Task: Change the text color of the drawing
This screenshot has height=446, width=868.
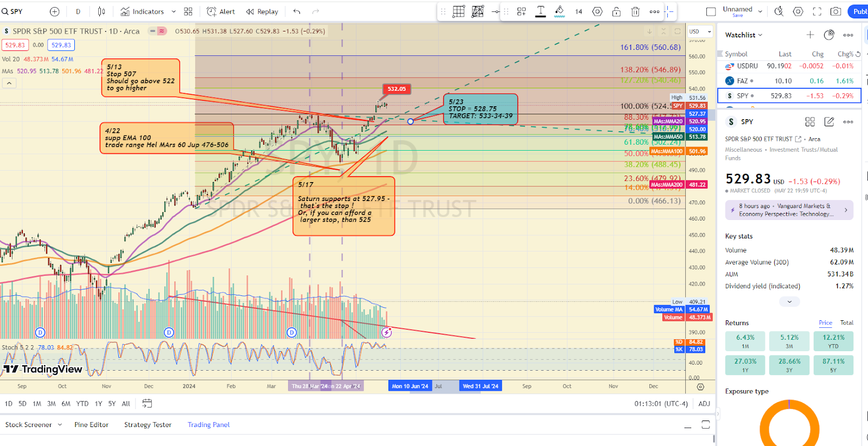Action: pyautogui.click(x=541, y=11)
